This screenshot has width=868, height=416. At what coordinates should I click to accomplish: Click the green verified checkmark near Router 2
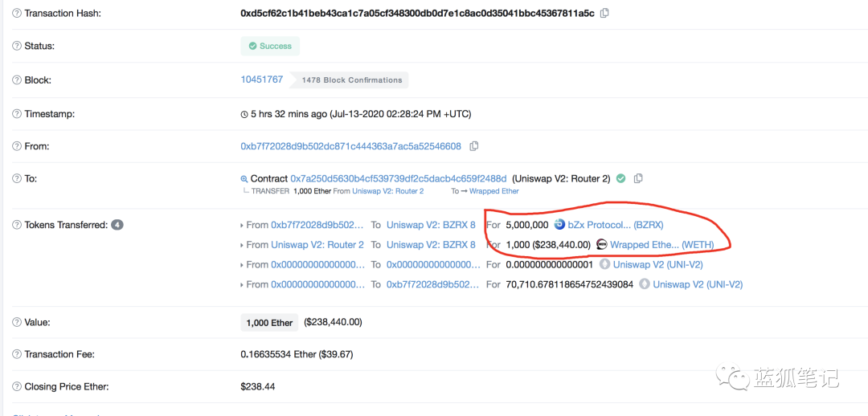(621, 178)
